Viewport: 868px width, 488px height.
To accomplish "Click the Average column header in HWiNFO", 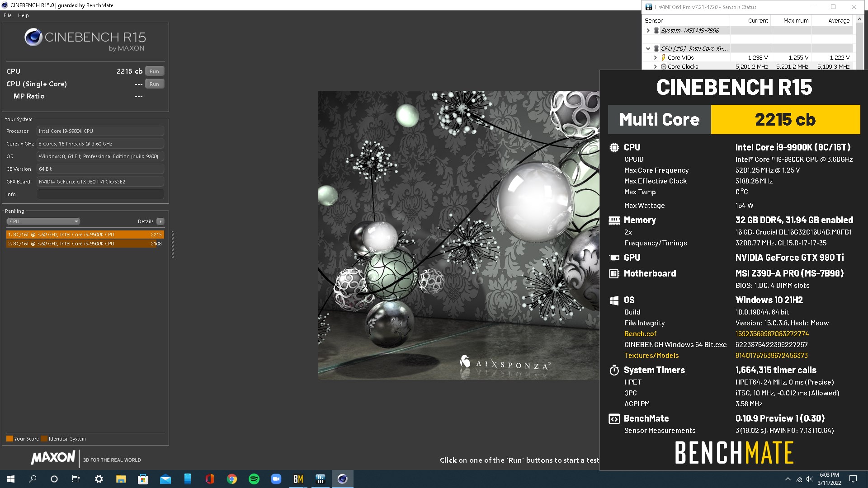I will pos(832,20).
